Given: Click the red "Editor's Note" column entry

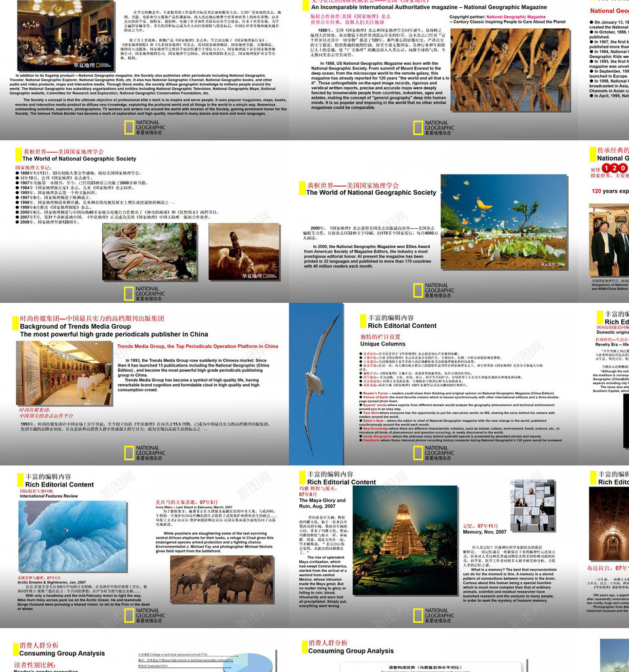Looking at the screenshot, I should (x=373, y=420).
